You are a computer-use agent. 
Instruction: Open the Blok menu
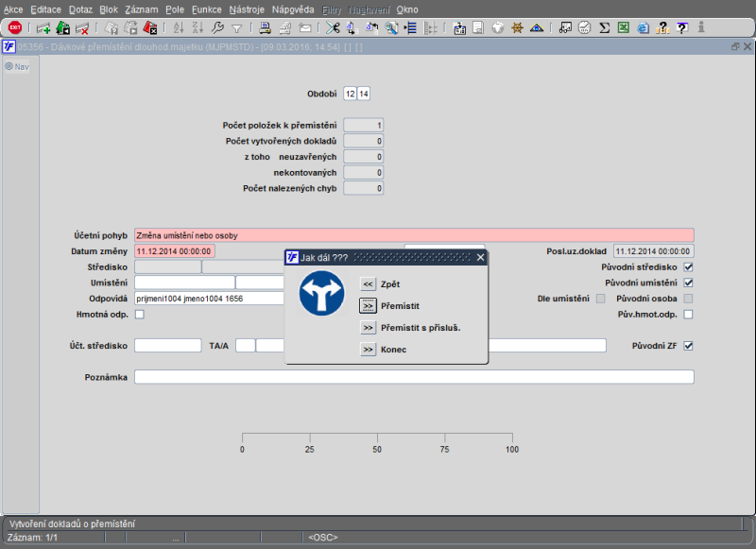pyautogui.click(x=109, y=9)
